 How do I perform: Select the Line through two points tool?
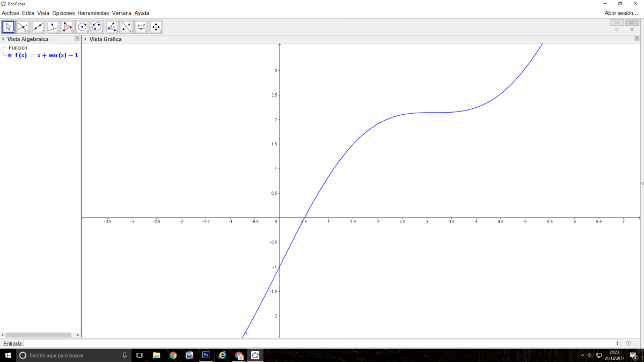(38, 27)
